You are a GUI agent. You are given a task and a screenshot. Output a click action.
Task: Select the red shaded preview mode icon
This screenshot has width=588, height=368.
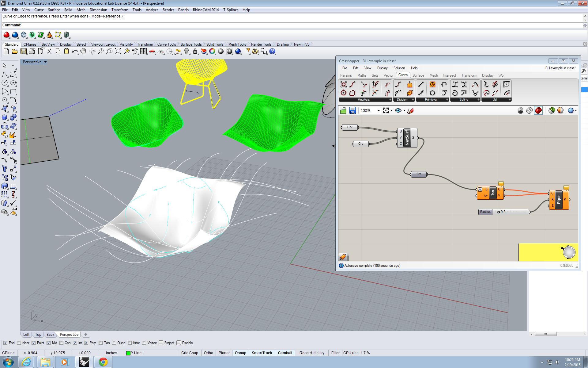click(538, 110)
